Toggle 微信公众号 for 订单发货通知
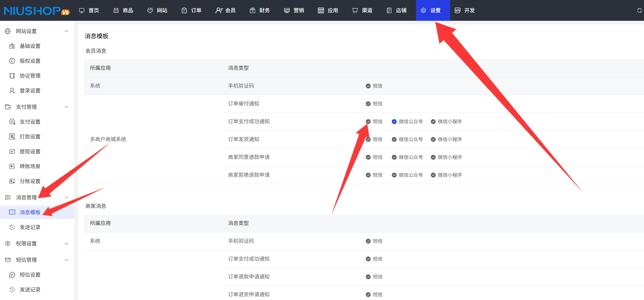This screenshot has height=300, width=644. point(394,139)
